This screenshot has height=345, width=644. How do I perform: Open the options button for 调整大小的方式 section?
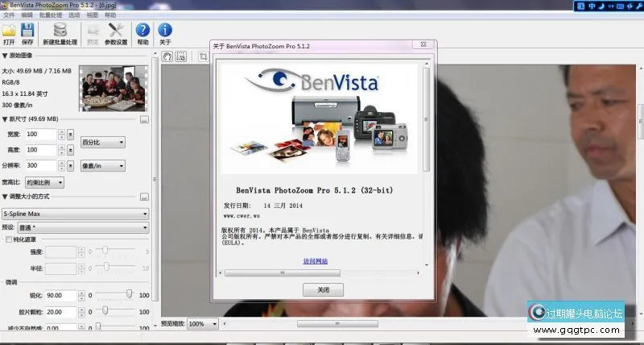pos(144,197)
